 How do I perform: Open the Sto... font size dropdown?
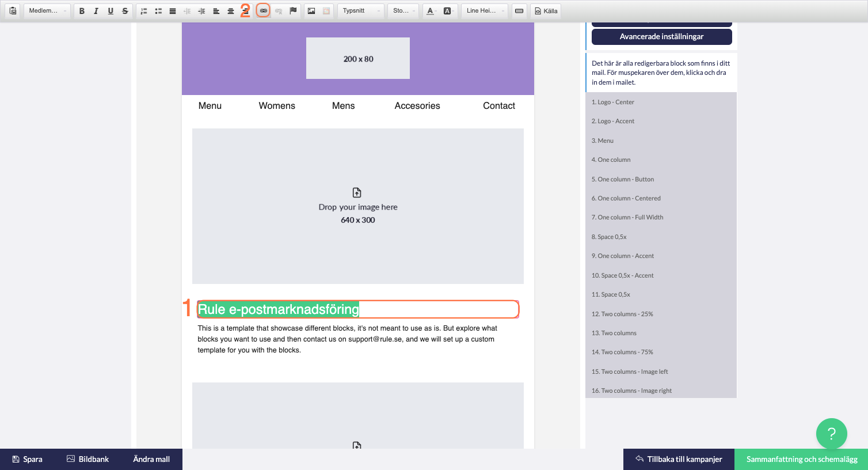pos(403,11)
